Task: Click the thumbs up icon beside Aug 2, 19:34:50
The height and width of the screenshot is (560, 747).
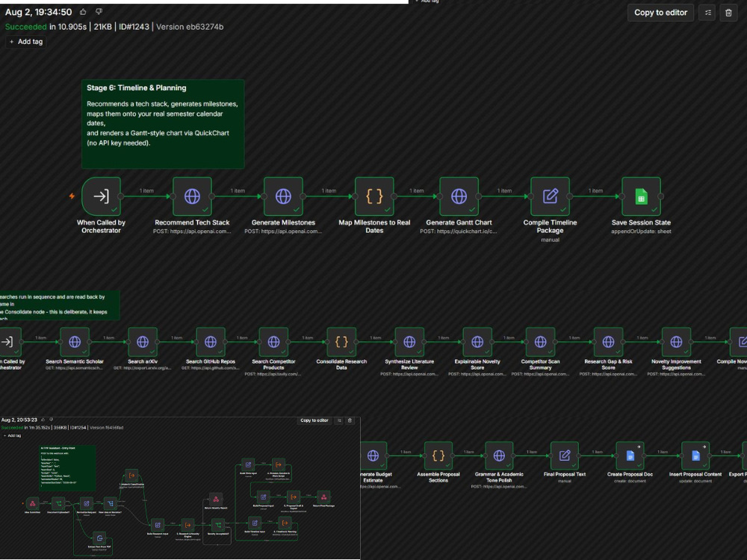Action: pyautogui.click(x=83, y=12)
